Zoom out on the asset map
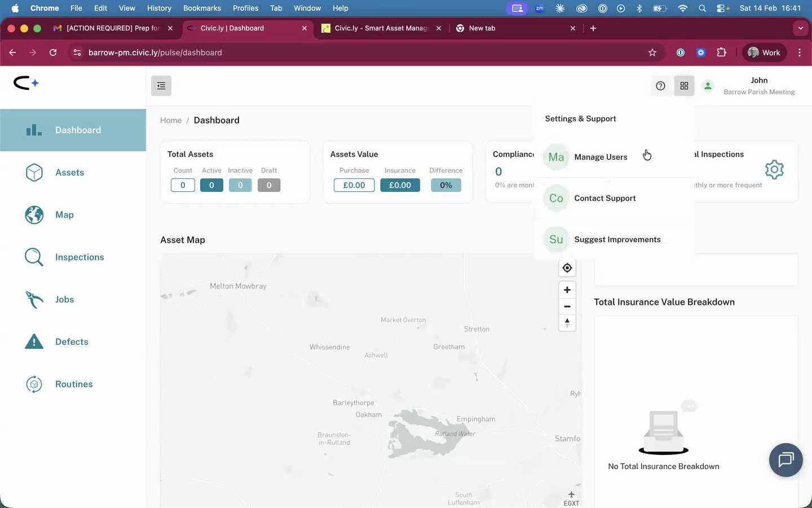 click(567, 306)
